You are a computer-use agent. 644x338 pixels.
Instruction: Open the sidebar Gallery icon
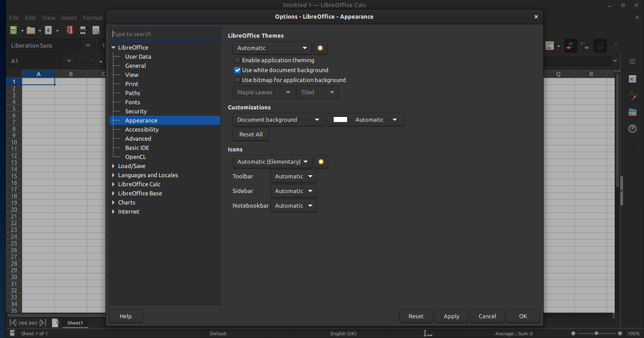point(633,113)
